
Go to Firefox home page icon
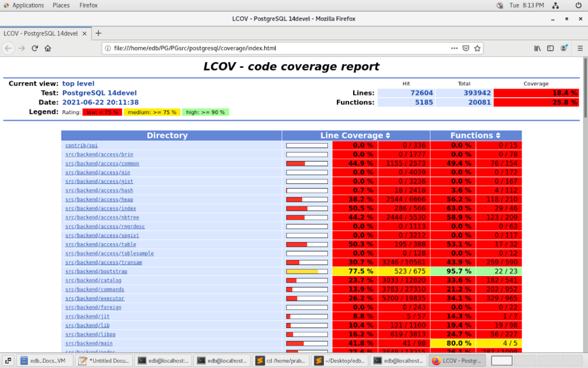click(x=48, y=48)
